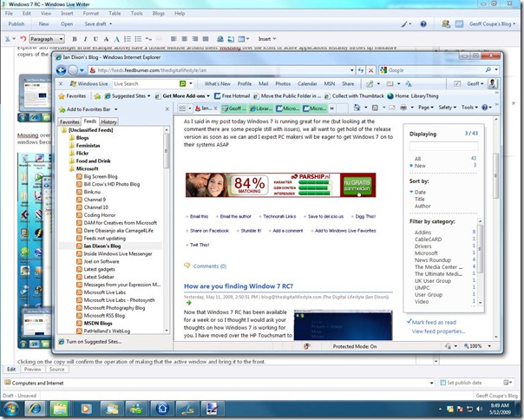The width and height of the screenshot is (524, 420).
Task: Click Turn on Suggested Sites button
Action: [95, 343]
